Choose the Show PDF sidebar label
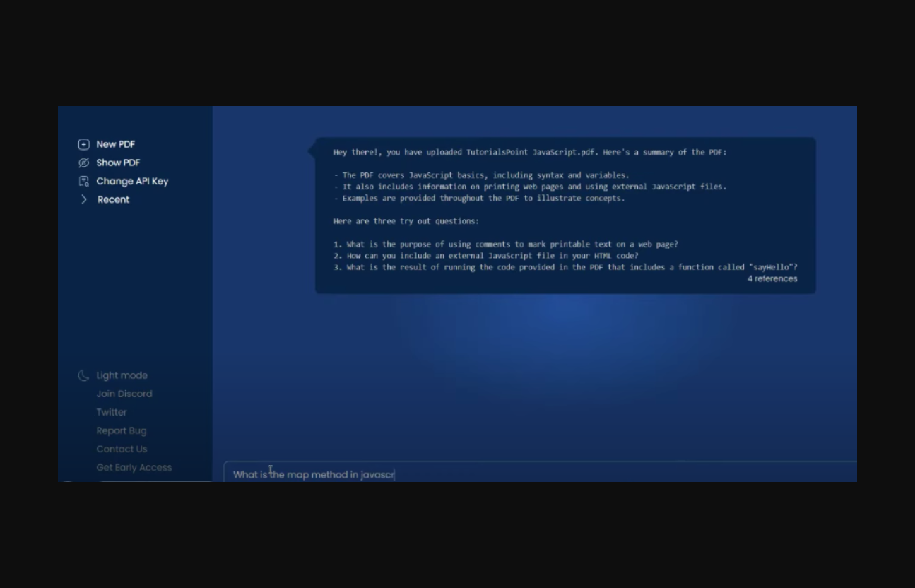This screenshot has width=915, height=588. tap(118, 163)
